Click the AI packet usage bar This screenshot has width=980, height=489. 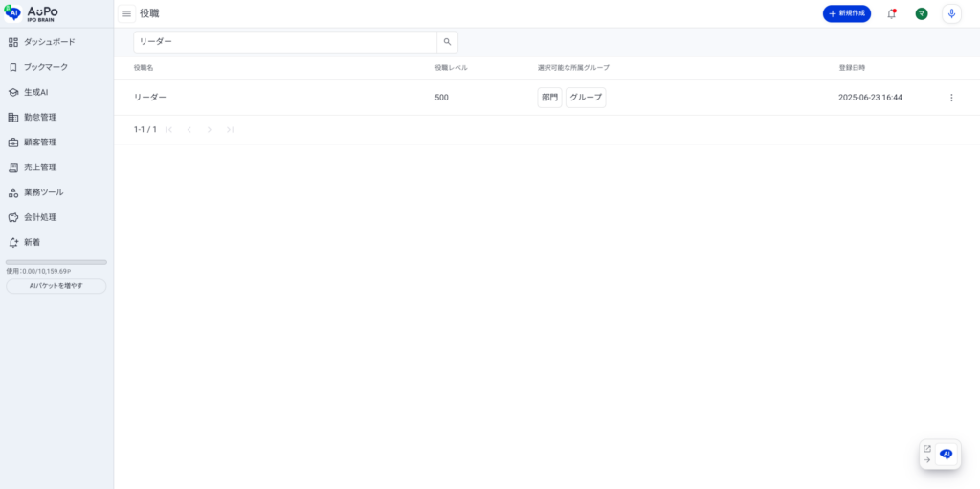click(56, 262)
